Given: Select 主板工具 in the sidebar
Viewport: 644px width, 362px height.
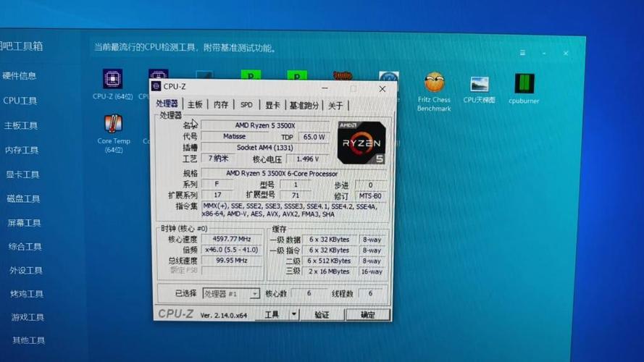Looking at the screenshot, I should [x=21, y=125].
